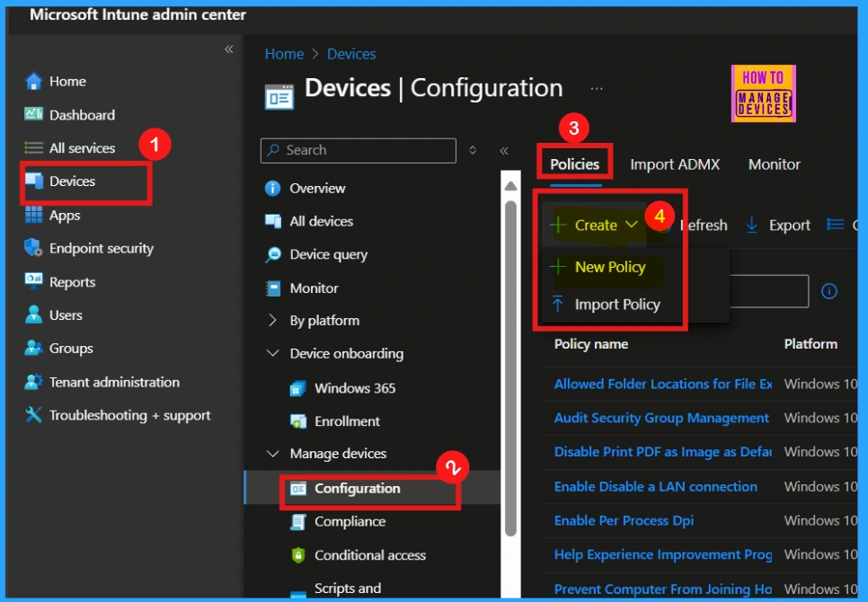Sort by Platform column header
Screen dimensions: 868x602
[810, 344]
